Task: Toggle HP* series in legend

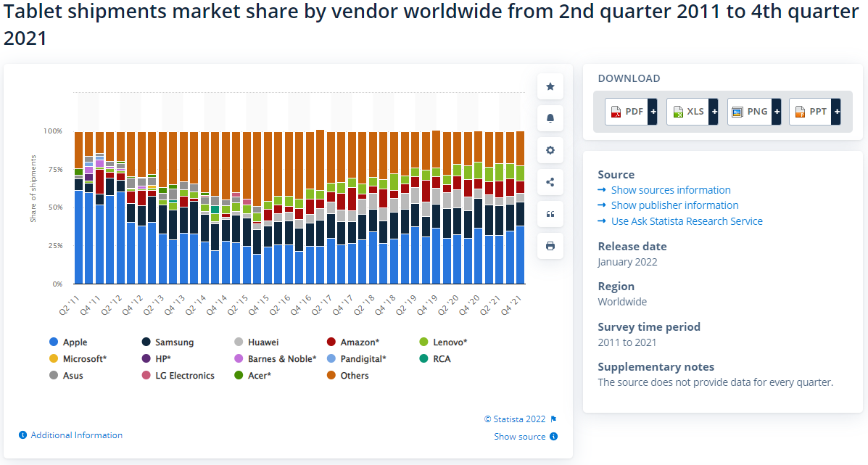Action: tap(156, 358)
